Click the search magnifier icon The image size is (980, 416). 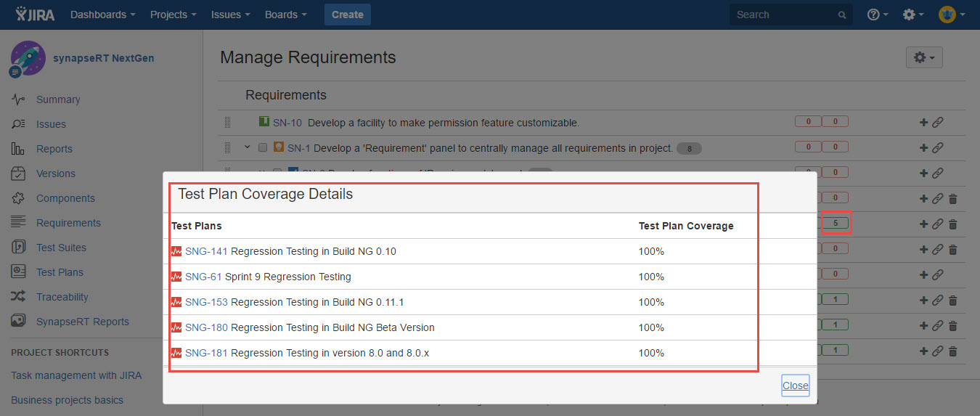click(x=842, y=15)
